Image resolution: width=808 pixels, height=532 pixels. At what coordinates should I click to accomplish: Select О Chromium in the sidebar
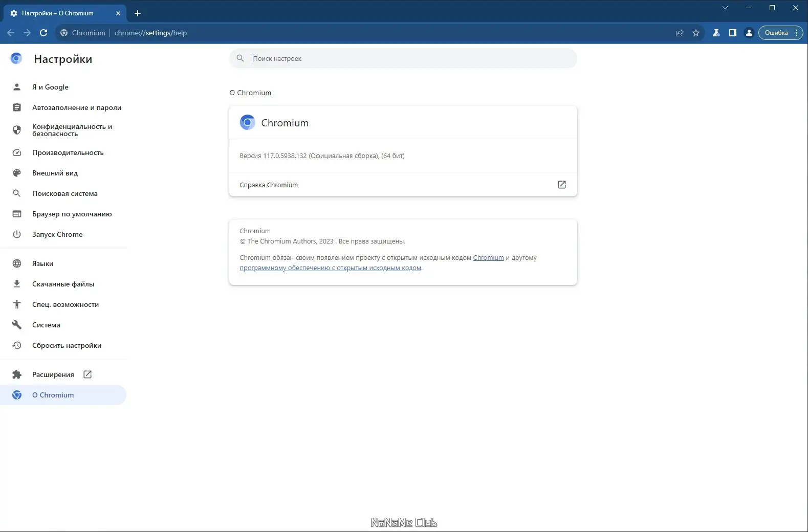(x=63, y=395)
